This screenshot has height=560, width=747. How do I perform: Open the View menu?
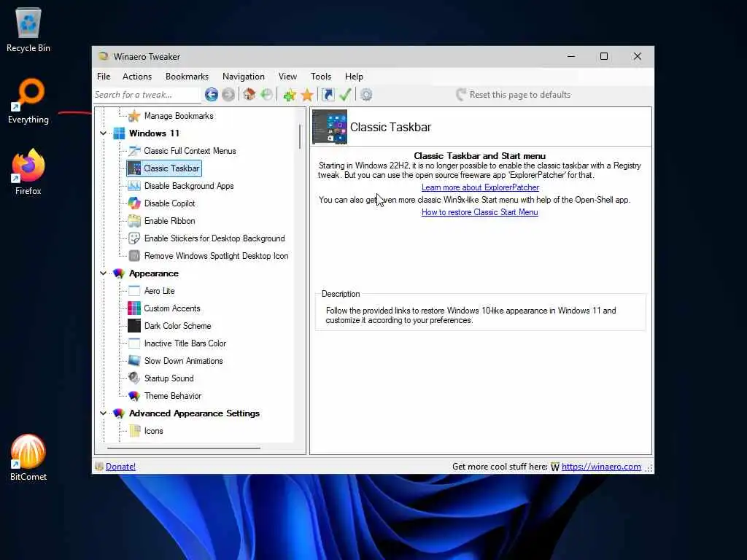point(287,76)
